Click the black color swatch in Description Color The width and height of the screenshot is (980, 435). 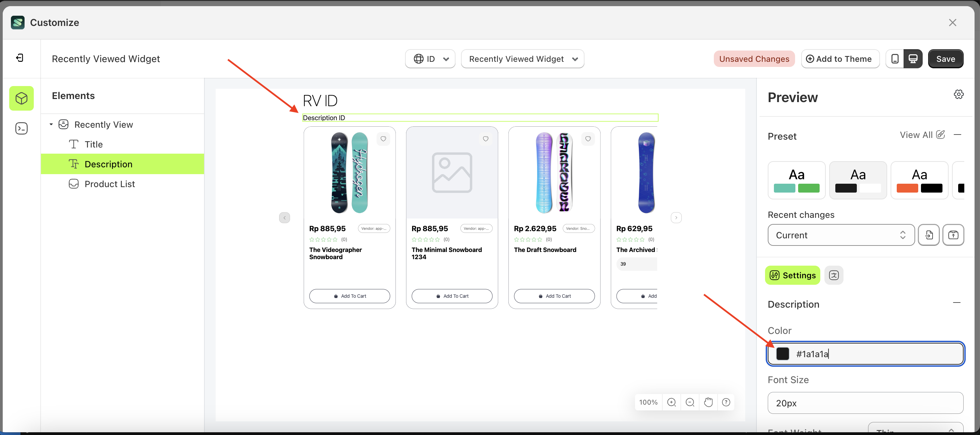point(782,353)
